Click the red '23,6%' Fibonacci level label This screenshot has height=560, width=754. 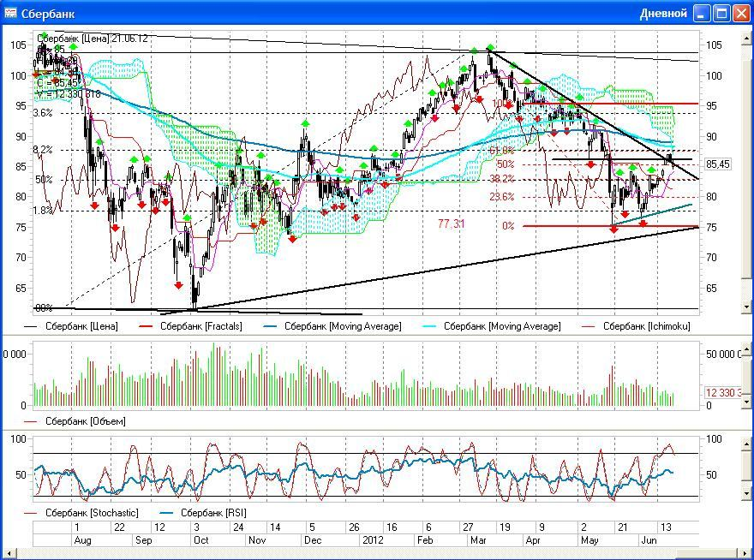pos(501,197)
